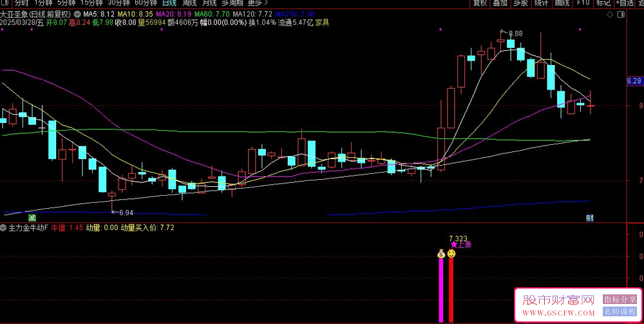Click the 开8.07 opening price
Screen dimensions: 644x324
click(56, 23)
